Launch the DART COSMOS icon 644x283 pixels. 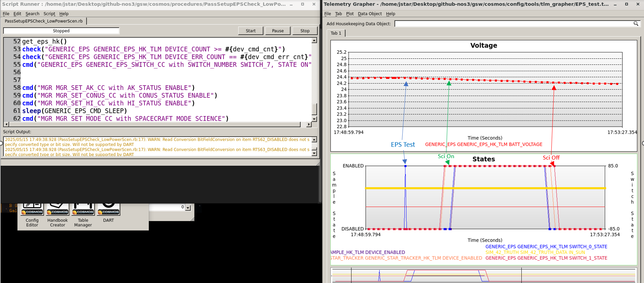click(x=109, y=209)
